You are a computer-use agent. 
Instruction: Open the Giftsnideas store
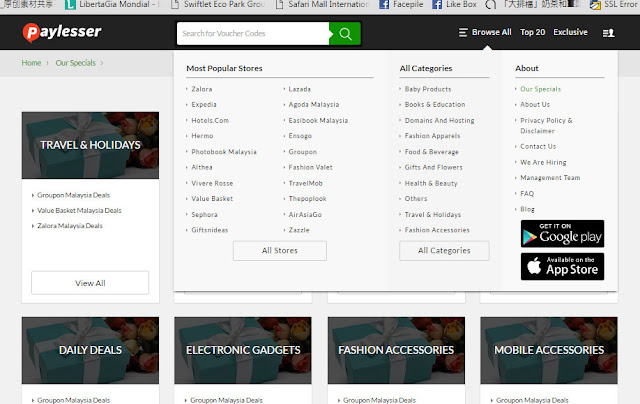(210, 230)
